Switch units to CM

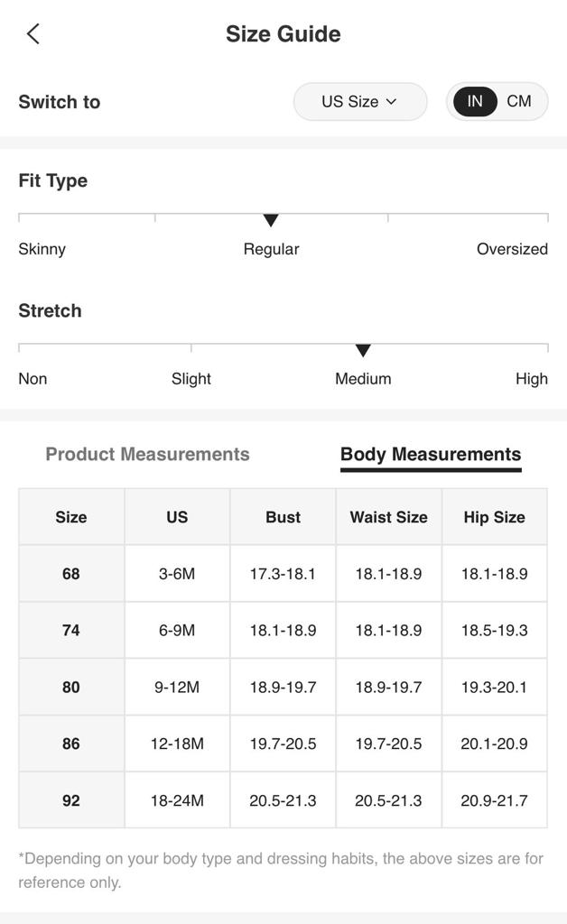point(519,101)
